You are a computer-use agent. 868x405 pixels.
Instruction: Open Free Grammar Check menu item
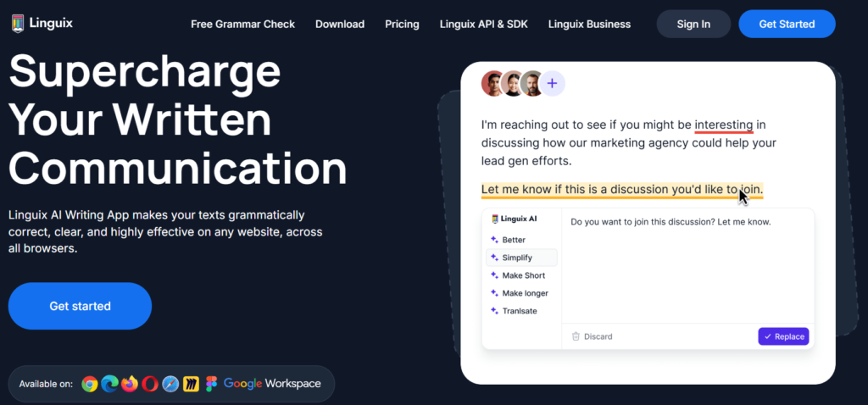point(242,24)
